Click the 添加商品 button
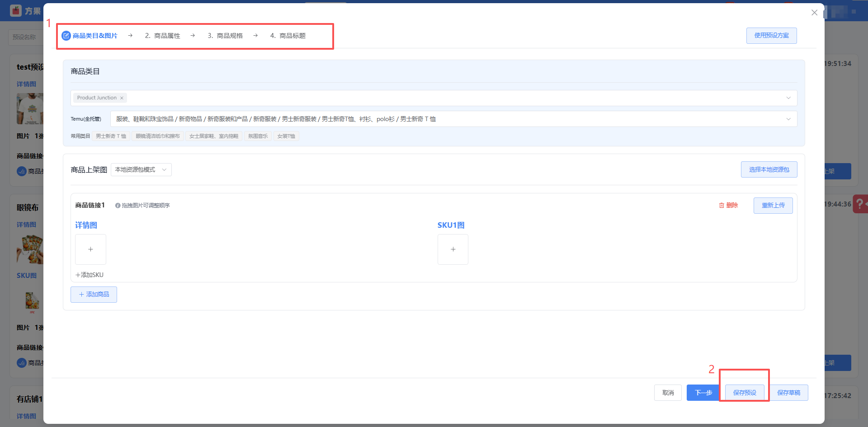 pos(94,295)
